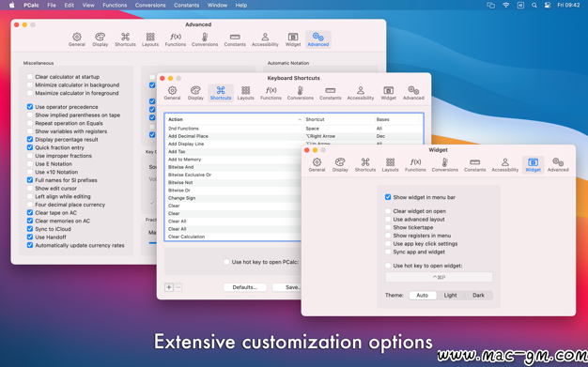Open Conversions tab in Widget window
The height and width of the screenshot is (367, 588).
coord(444,165)
